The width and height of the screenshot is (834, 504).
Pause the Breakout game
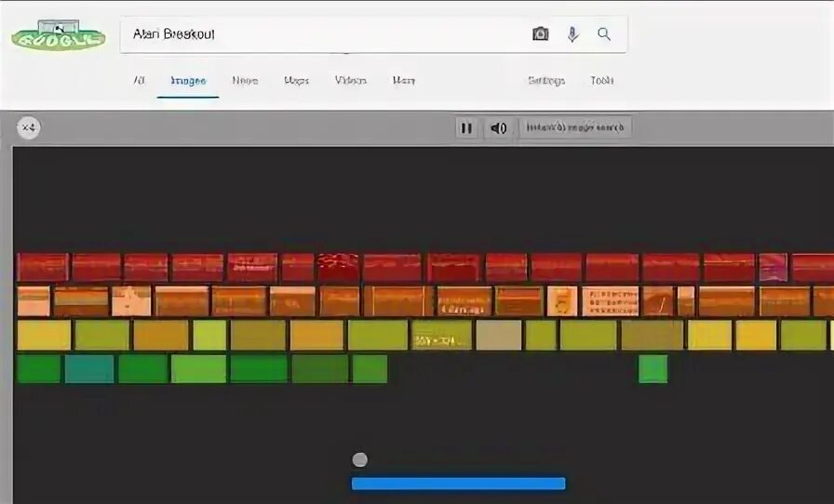tap(466, 128)
